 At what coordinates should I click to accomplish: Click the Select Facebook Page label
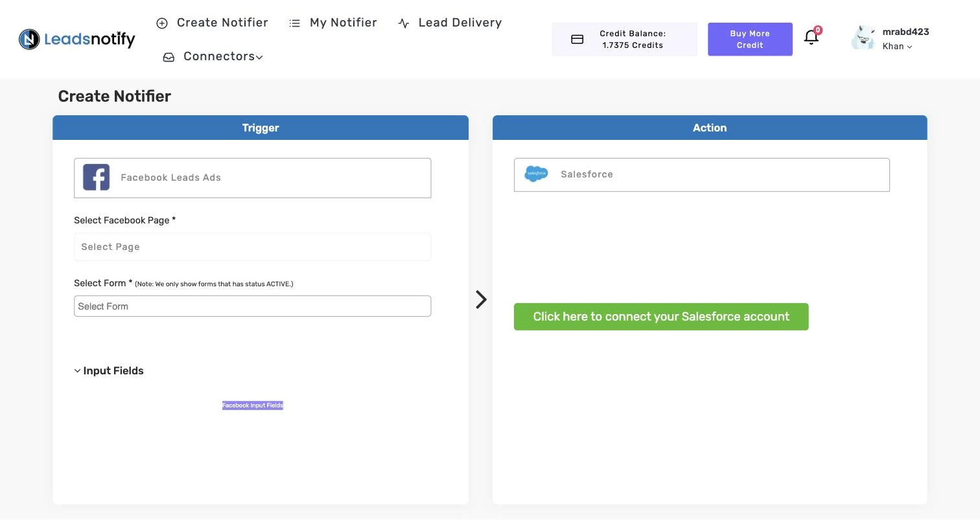coord(125,220)
